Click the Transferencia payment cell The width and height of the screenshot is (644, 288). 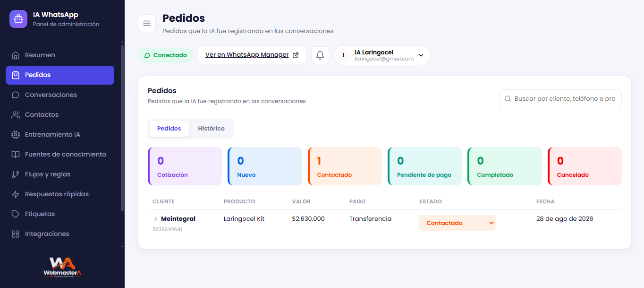[370, 219]
